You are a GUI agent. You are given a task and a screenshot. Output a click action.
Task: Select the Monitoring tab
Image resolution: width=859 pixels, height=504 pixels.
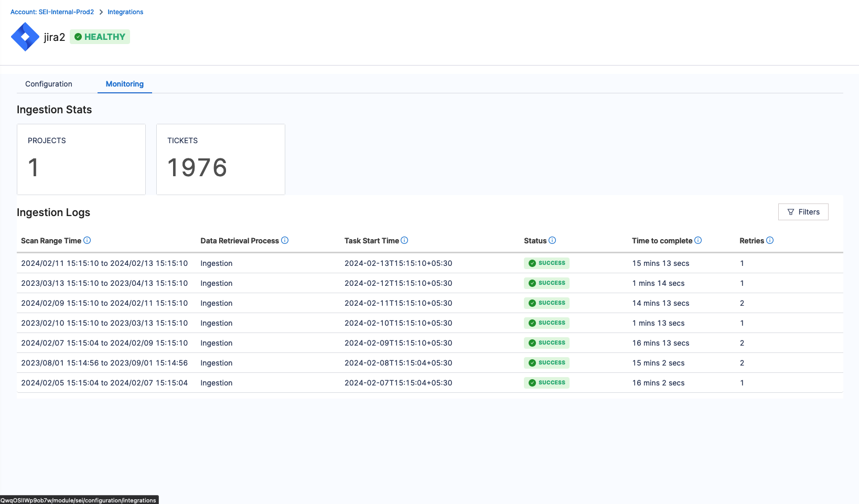pyautogui.click(x=125, y=84)
